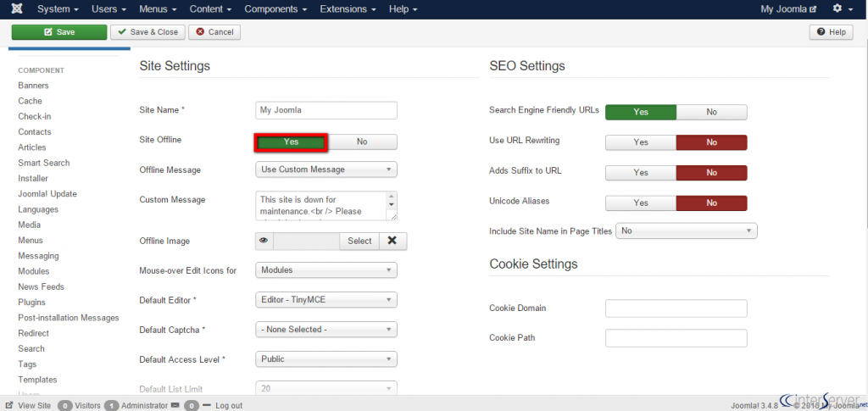Open Modules in component sidebar

(34, 272)
